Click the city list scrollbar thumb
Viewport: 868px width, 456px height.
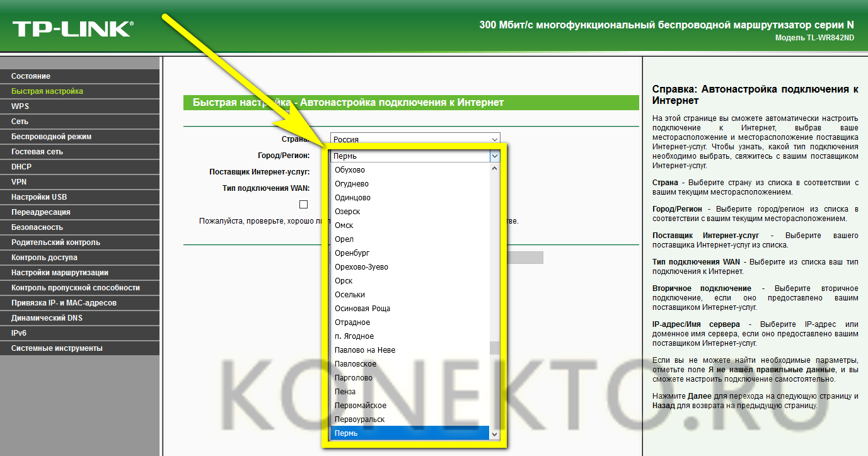click(495, 348)
